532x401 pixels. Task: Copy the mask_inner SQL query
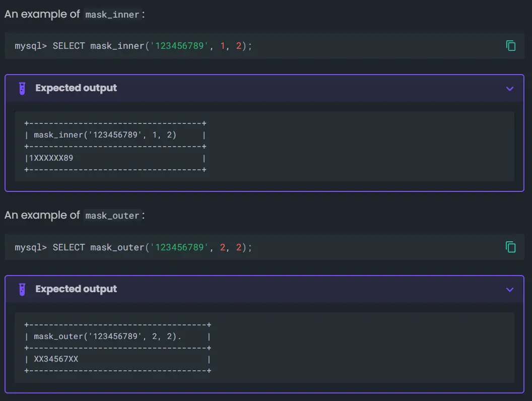[510, 46]
